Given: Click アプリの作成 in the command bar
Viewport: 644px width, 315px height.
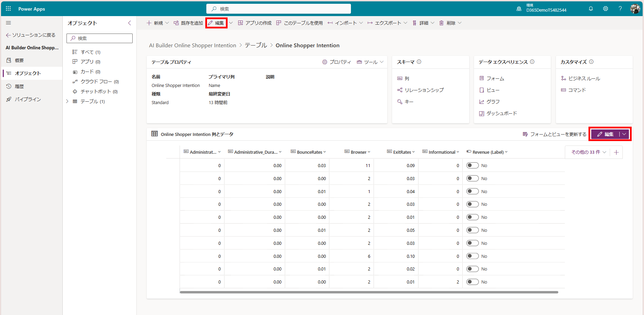Looking at the screenshot, I should (255, 23).
